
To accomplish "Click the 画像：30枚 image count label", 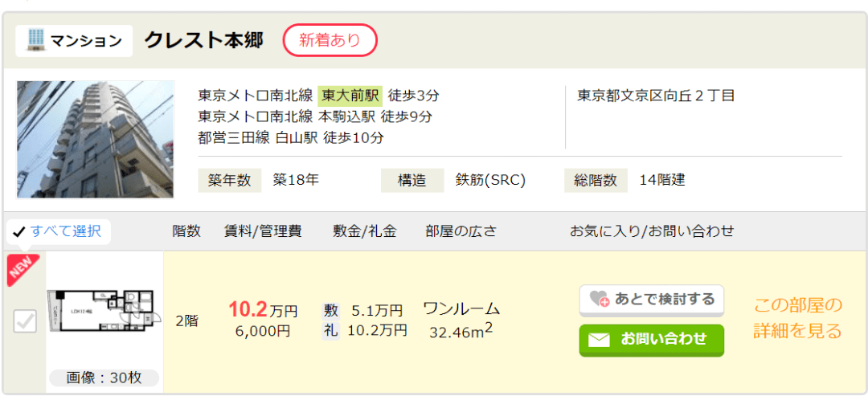I will point(104,378).
